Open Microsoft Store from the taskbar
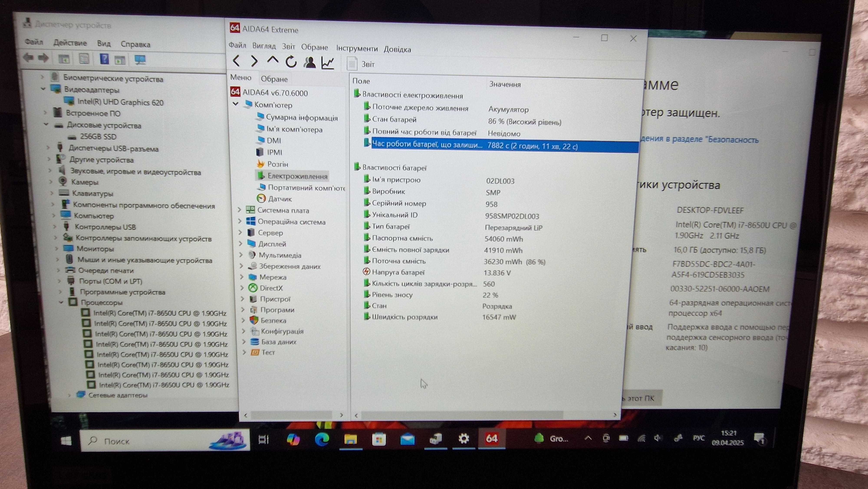This screenshot has width=868, height=489. pyautogui.click(x=379, y=439)
